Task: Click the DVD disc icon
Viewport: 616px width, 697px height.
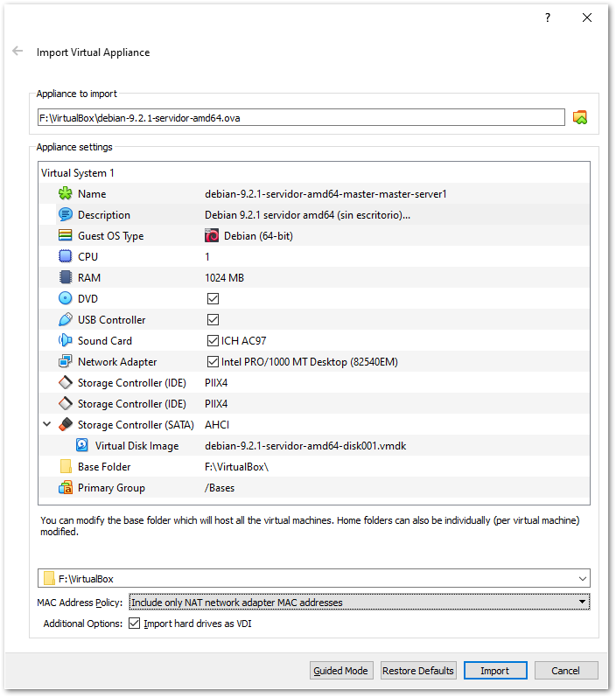Action: coord(66,298)
